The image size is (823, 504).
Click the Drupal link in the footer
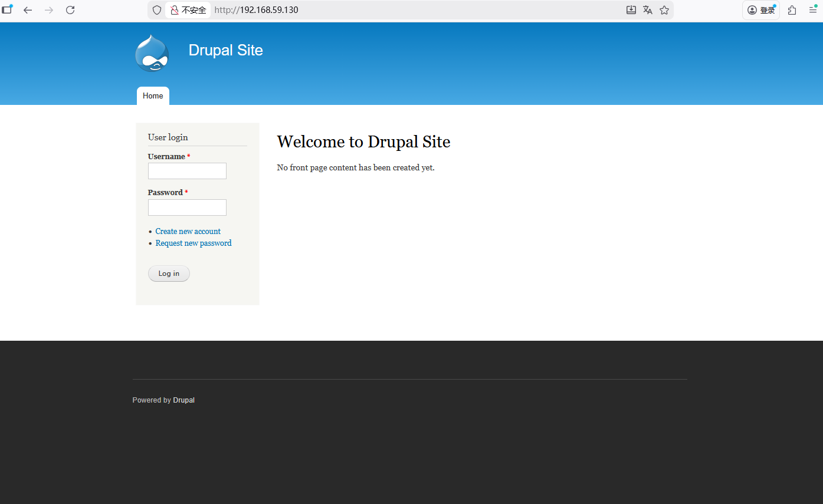[x=184, y=400]
